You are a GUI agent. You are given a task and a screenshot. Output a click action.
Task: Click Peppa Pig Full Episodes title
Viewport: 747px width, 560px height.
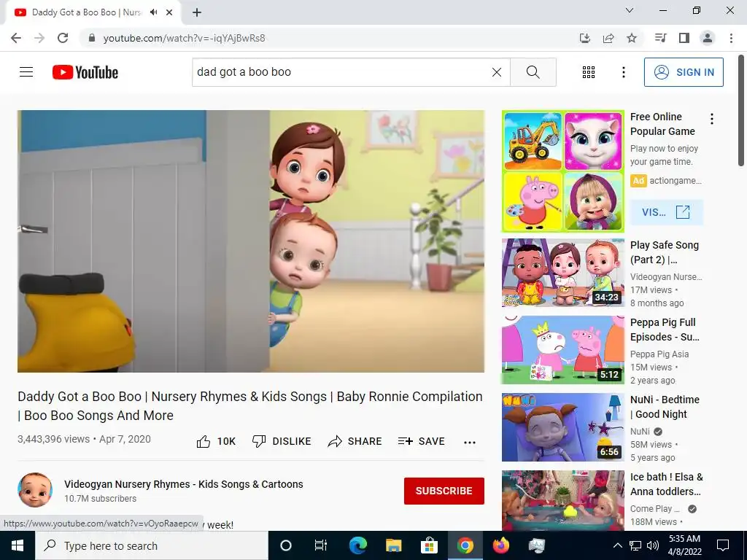(x=665, y=330)
